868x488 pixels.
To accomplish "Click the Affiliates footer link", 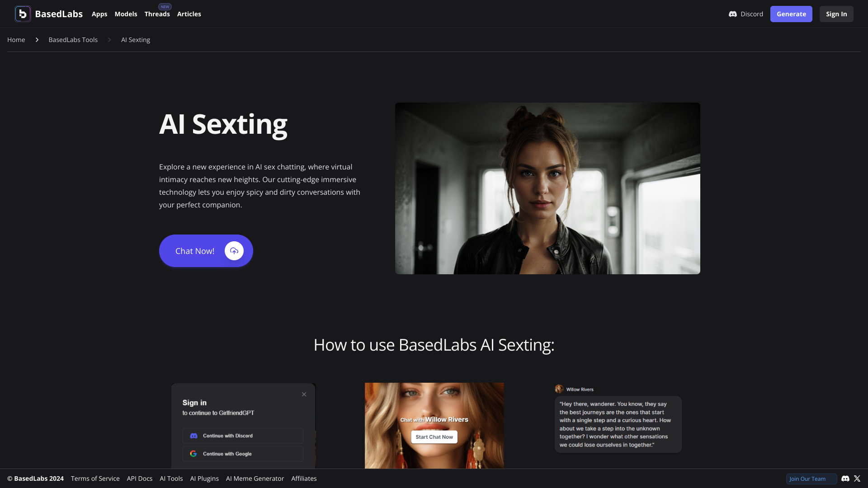I will coord(304,479).
